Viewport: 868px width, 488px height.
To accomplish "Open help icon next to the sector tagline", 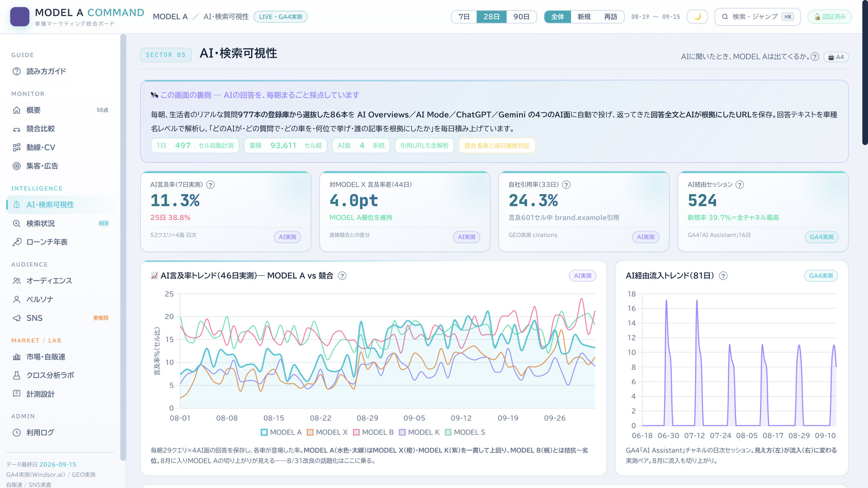I will coord(815,57).
